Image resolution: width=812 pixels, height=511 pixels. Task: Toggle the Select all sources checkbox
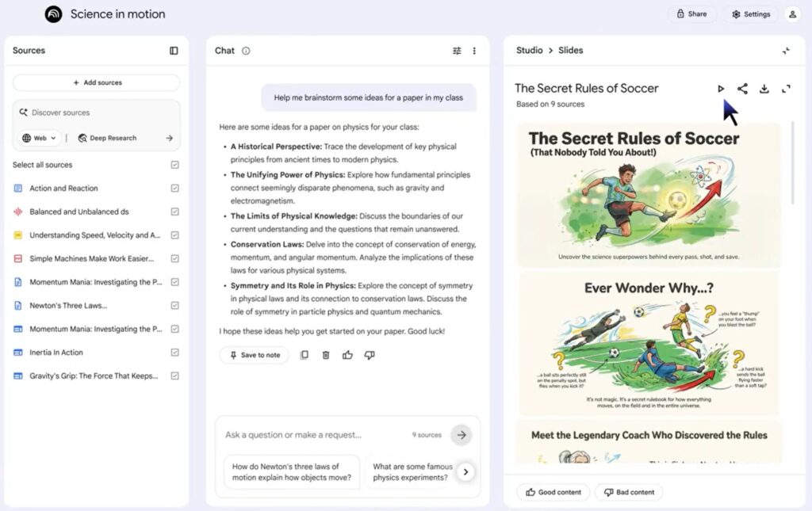click(174, 165)
